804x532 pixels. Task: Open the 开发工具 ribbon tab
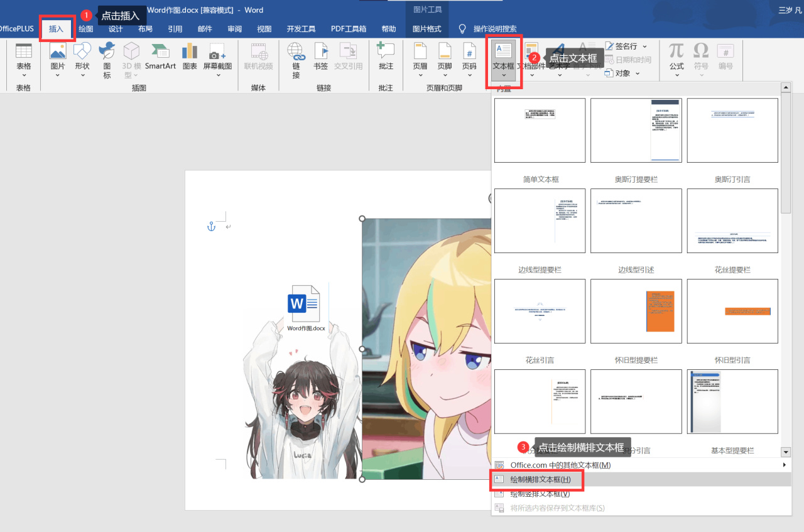[x=301, y=29]
